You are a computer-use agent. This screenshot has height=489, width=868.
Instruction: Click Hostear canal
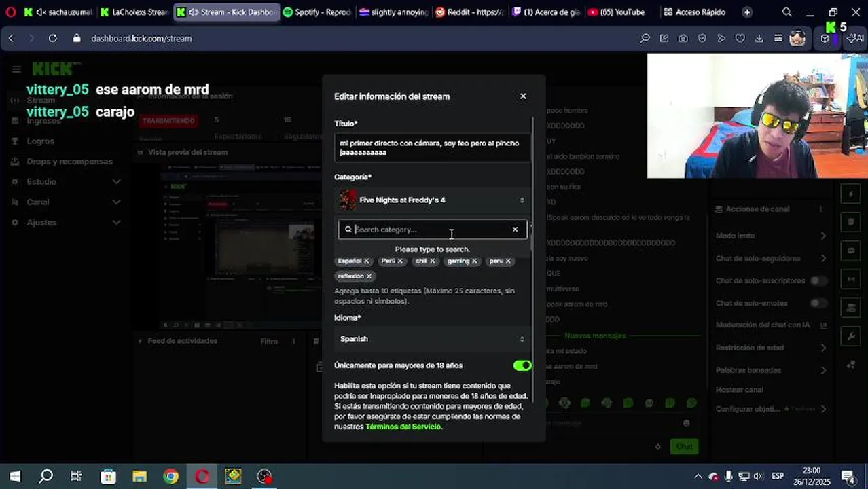tap(739, 390)
